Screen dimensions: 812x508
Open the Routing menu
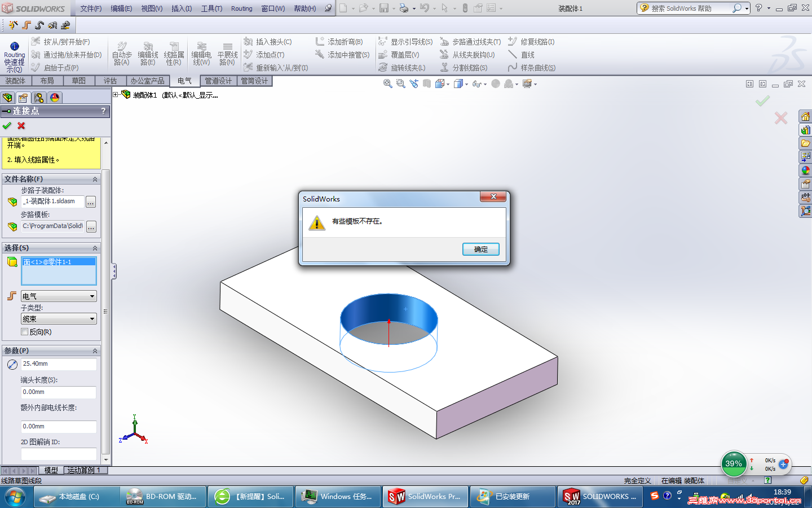pyautogui.click(x=242, y=8)
